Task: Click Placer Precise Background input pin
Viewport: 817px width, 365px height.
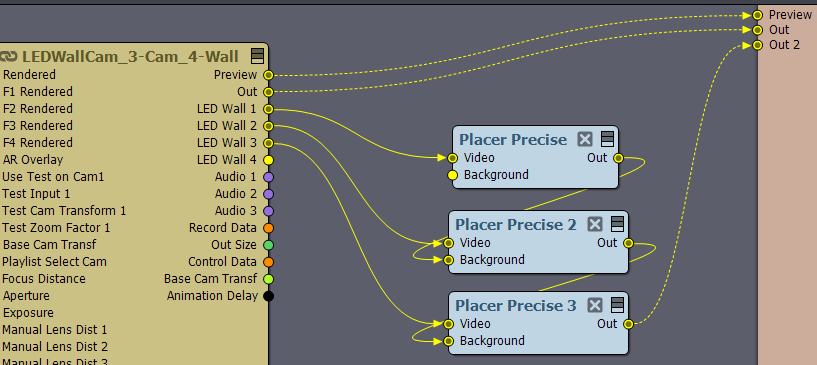Action: click(453, 175)
